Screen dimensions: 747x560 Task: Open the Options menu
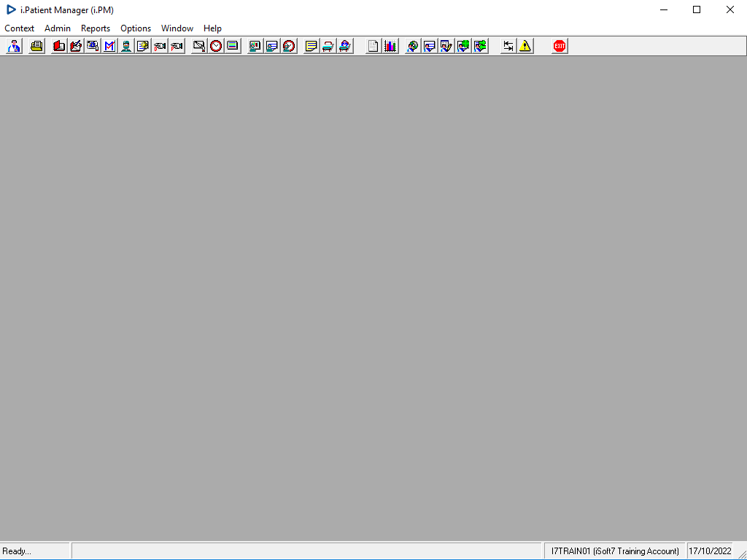pyautogui.click(x=136, y=28)
